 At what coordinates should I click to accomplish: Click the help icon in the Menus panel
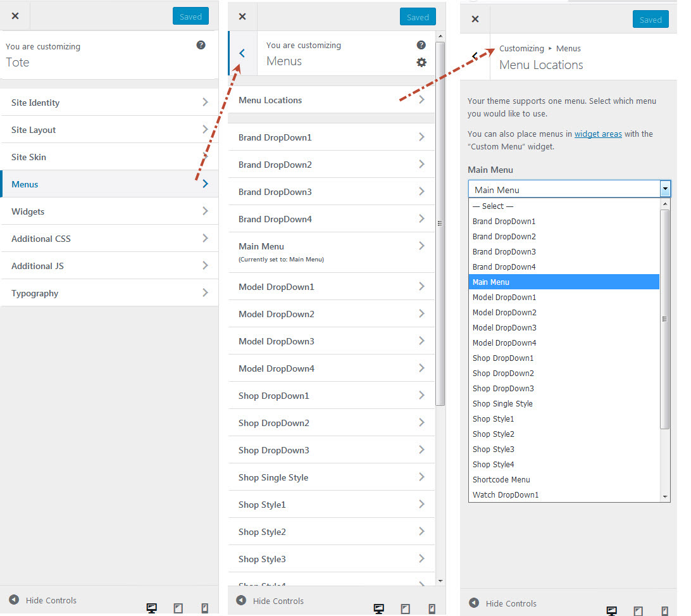click(x=421, y=45)
